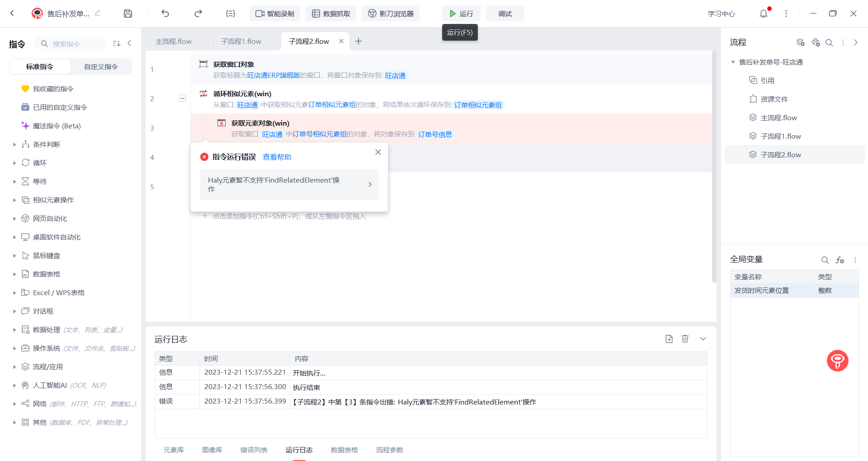The image size is (868, 461).
Task: Add a global variable with fx icon
Action: click(x=840, y=260)
